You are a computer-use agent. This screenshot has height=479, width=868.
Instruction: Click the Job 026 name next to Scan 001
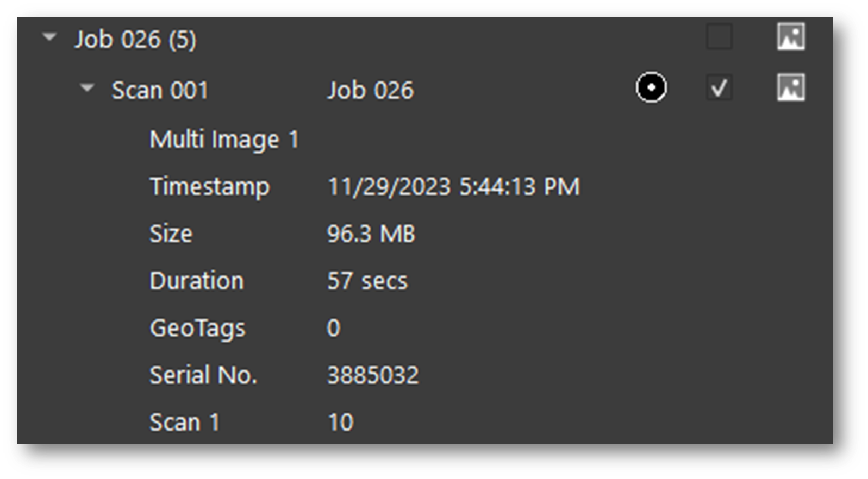(370, 90)
